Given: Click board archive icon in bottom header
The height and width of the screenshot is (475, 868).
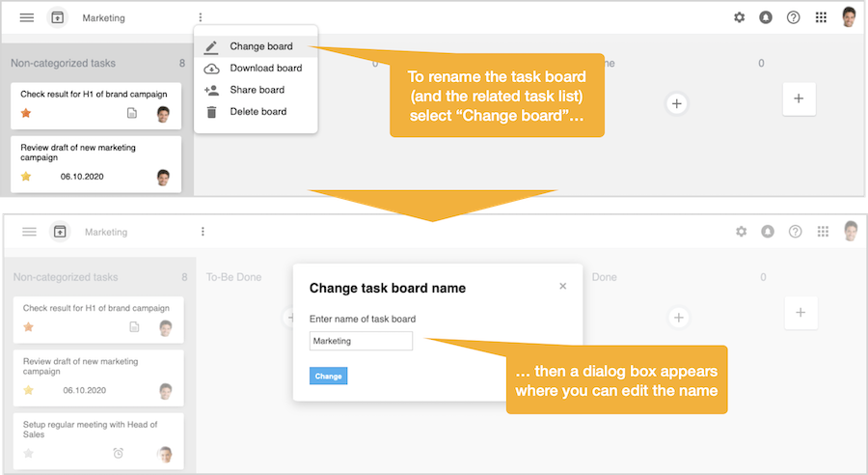Looking at the screenshot, I should [60, 232].
